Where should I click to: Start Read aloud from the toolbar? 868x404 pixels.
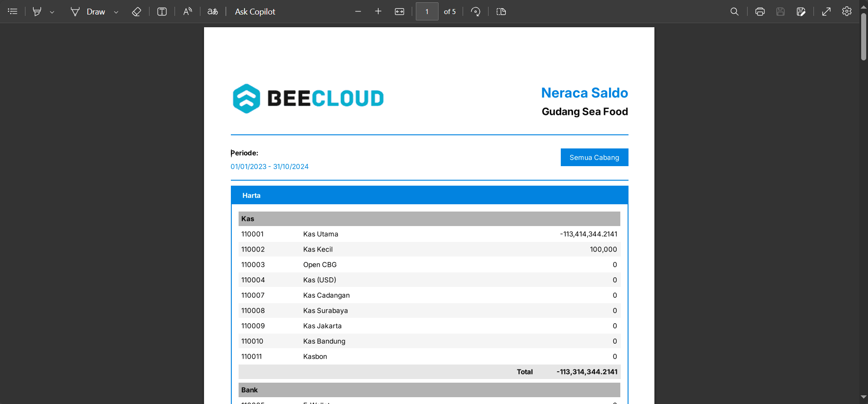(x=187, y=11)
